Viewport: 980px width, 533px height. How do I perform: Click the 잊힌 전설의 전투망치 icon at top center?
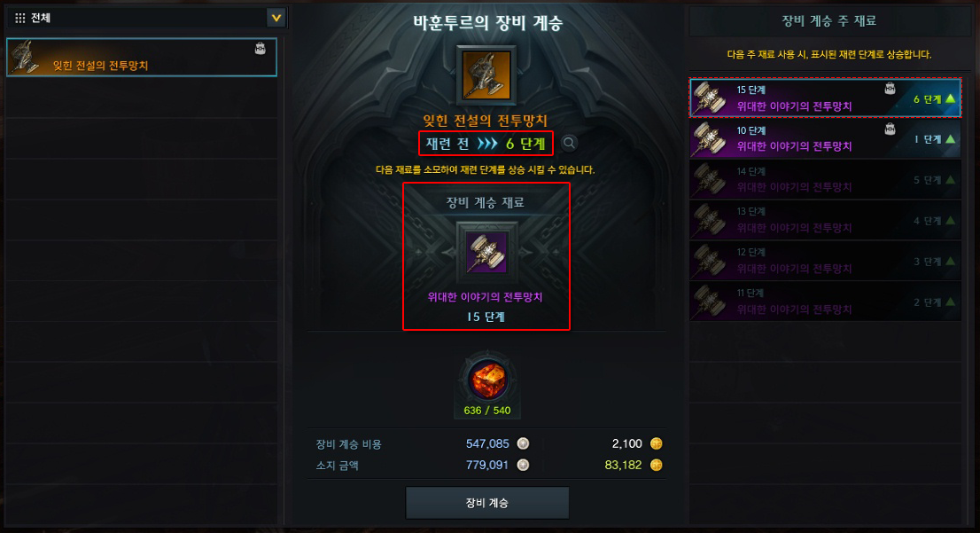(486, 75)
